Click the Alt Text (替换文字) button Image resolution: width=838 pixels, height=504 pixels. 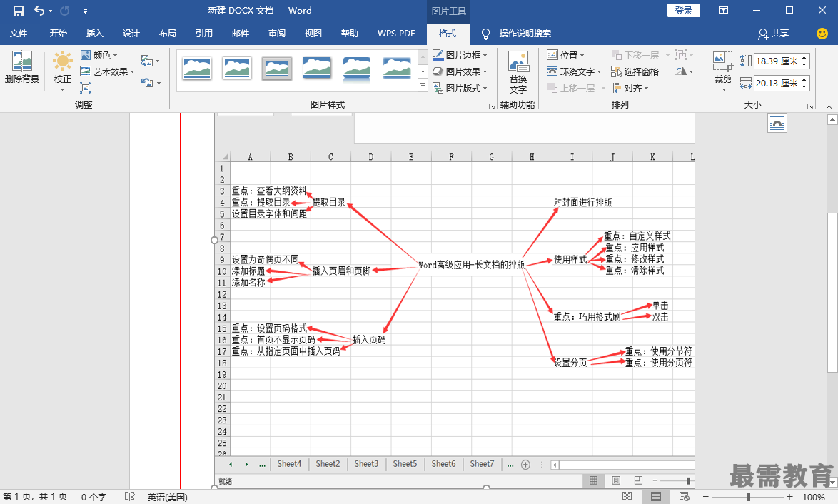(x=518, y=72)
